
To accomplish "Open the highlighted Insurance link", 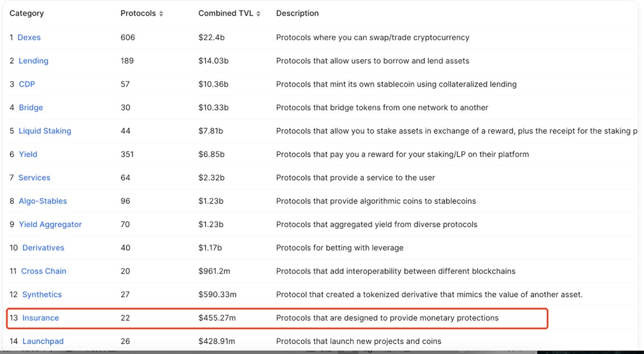I will point(41,318).
